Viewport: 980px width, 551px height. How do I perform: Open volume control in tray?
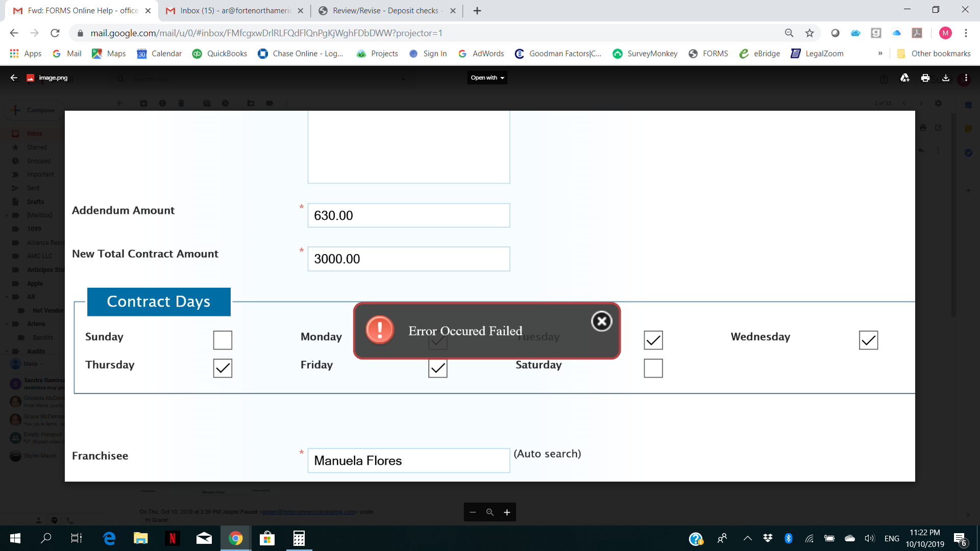[x=870, y=538]
